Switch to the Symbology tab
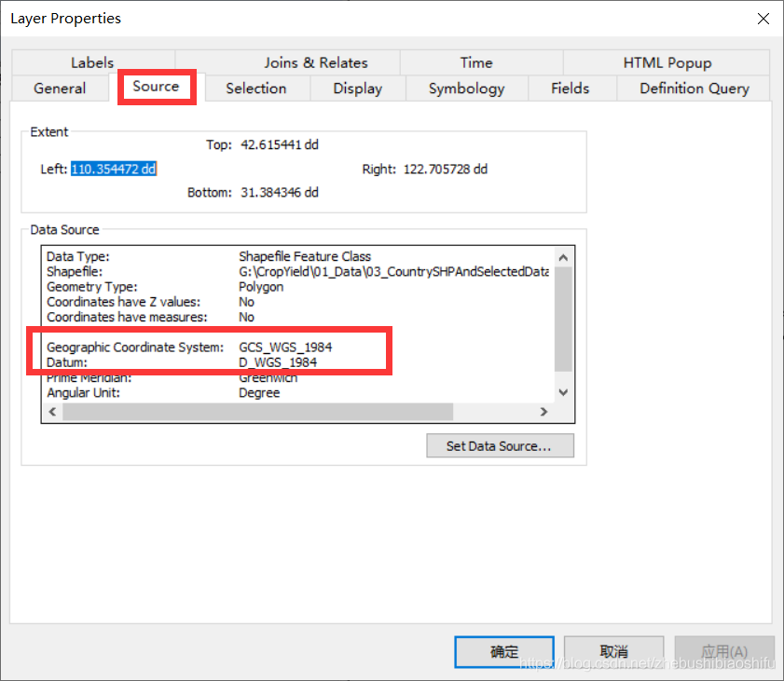The image size is (784, 681). 466,89
